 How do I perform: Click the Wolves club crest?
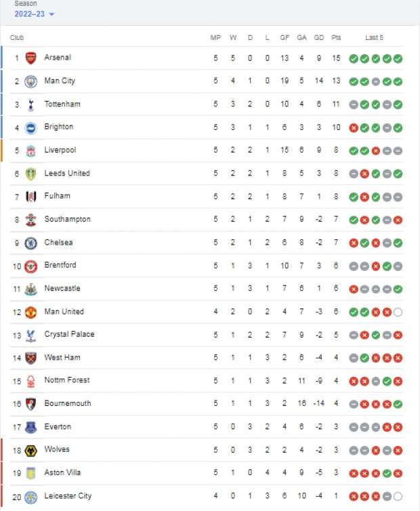(x=30, y=451)
